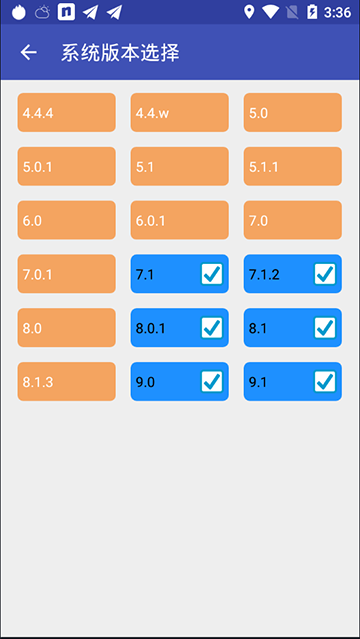Tap the battery charging icon
The height and width of the screenshot is (639, 360).
pyautogui.click(x=312, y=12)
